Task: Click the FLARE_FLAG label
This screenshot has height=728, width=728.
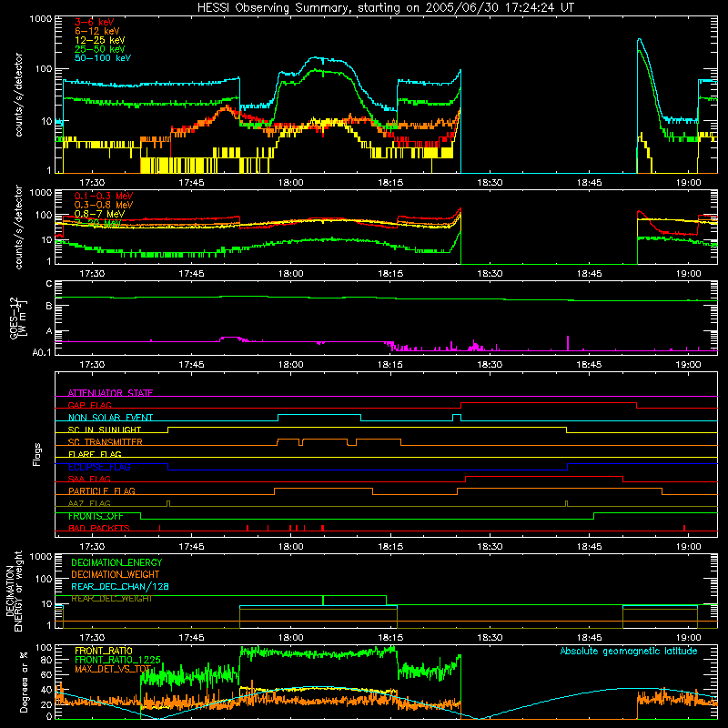Action: pos(95,454)
